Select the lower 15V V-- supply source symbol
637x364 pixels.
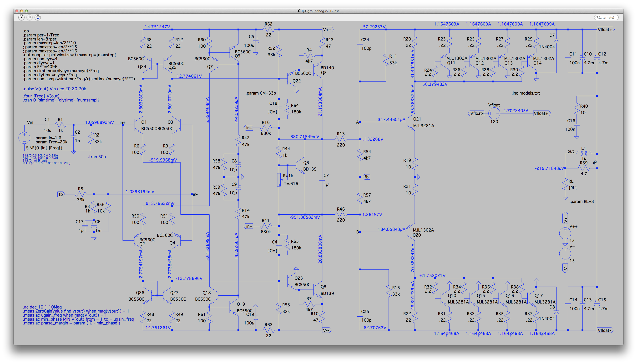pos(565,253)
